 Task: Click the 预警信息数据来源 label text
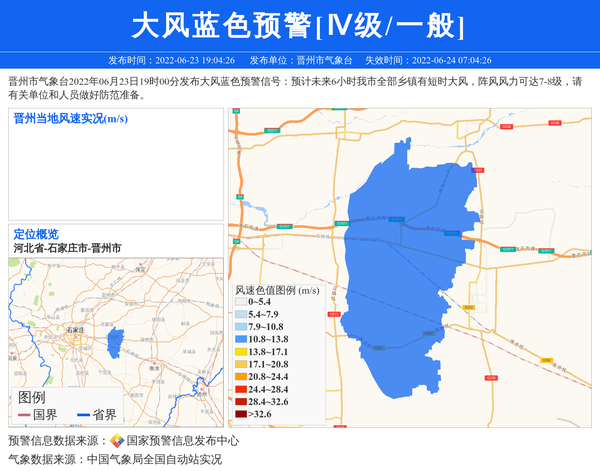pos(57,441)
